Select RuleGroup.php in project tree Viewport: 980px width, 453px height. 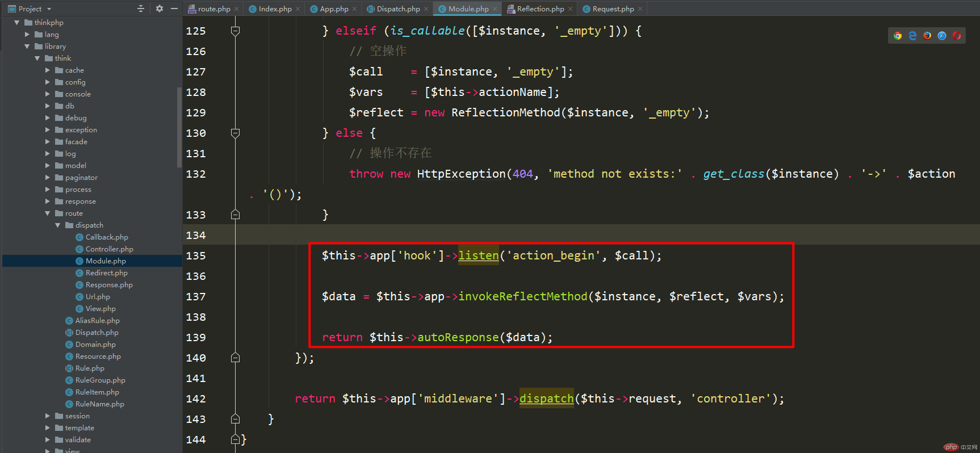point(100,380)
